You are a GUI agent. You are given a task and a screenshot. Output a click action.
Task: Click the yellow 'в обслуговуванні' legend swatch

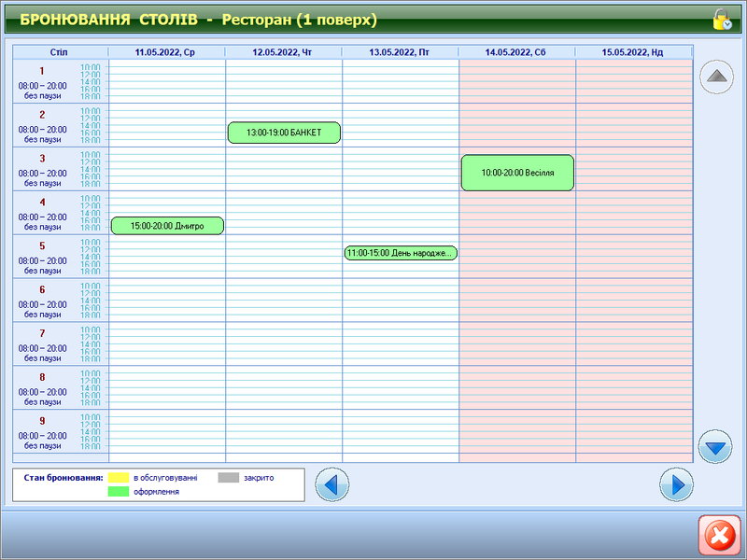118,477
